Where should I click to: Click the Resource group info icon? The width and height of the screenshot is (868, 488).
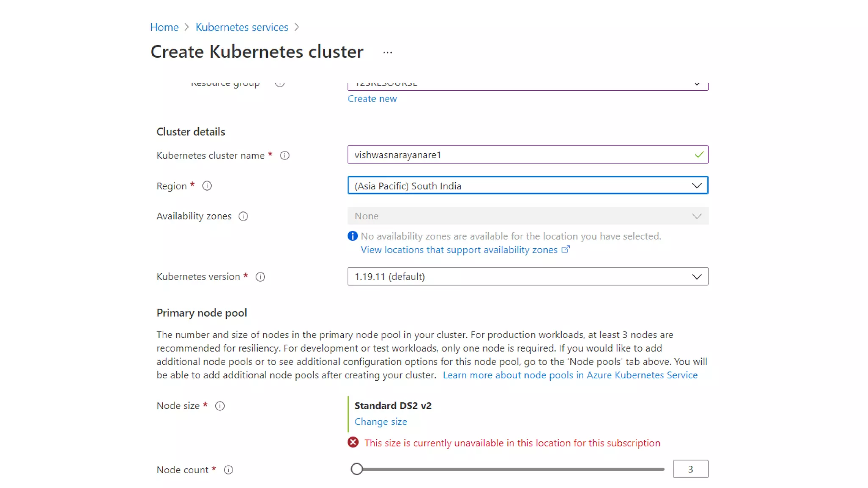280,83
